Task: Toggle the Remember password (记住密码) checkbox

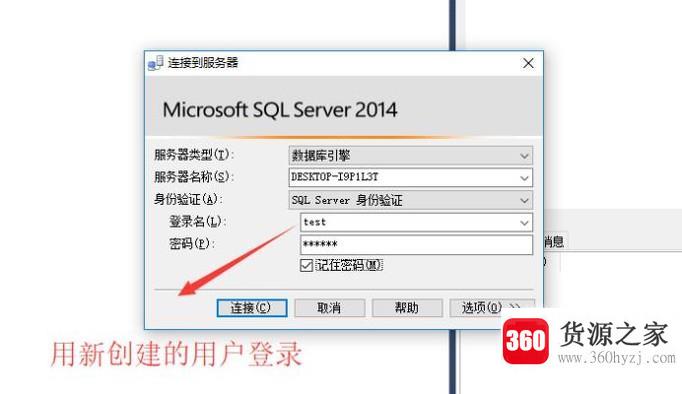Action: 306,265
